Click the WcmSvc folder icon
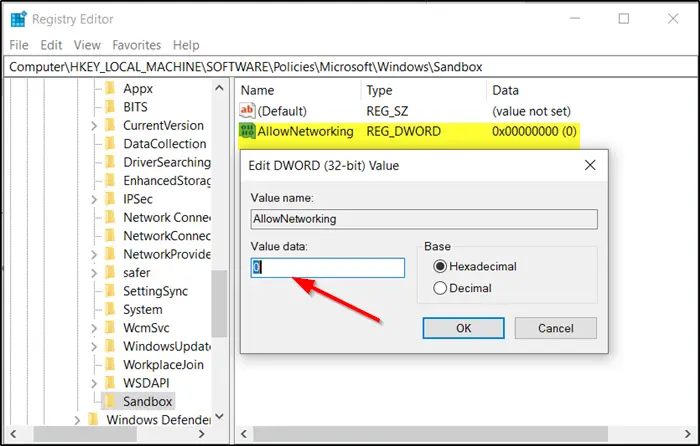Viewport: 700px width, 446px height. 110,327
